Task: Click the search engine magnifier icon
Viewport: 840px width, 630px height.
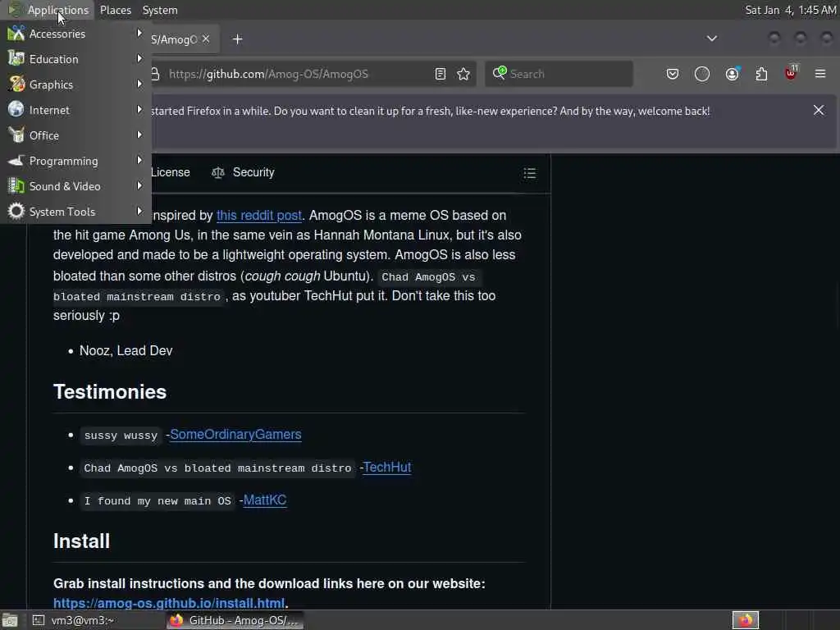Action: coord(499,73)
